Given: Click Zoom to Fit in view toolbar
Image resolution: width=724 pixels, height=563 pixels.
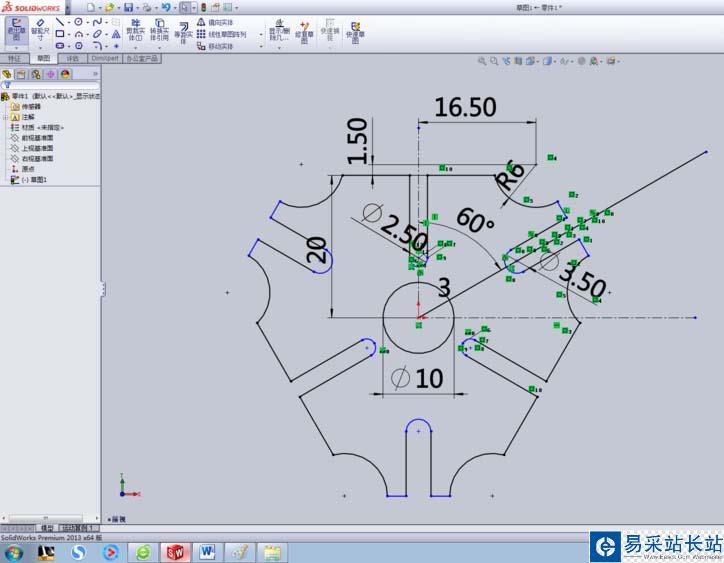Looking at the screenshot, I should 481,62.
